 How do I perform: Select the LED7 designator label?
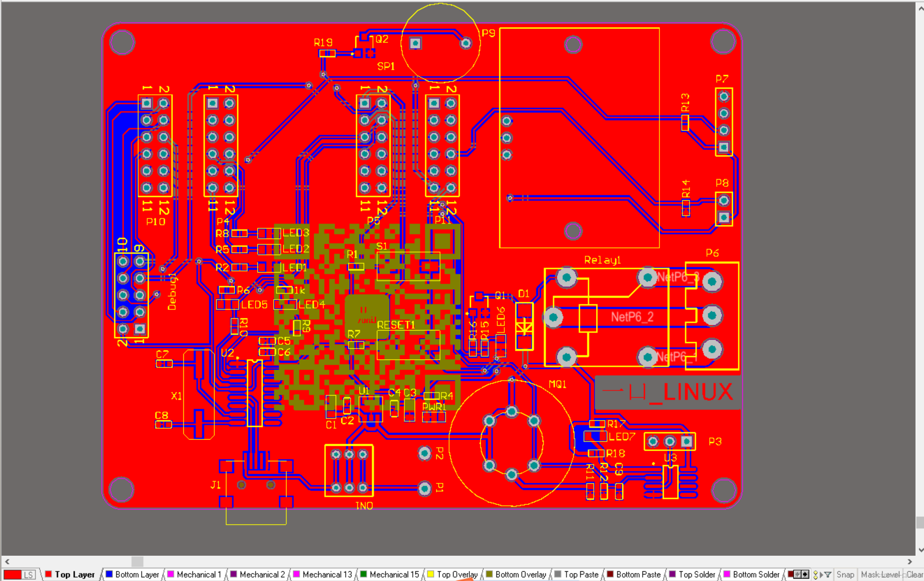tap(621, 436)
